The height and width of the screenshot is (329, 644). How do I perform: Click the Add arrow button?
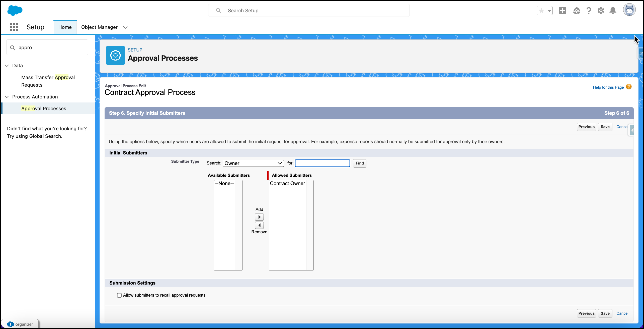259,217
